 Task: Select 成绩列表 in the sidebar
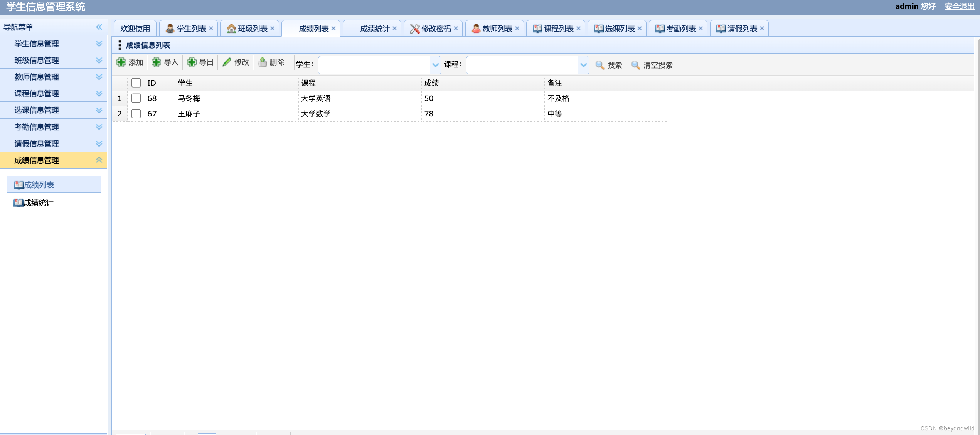coord(39,184)
